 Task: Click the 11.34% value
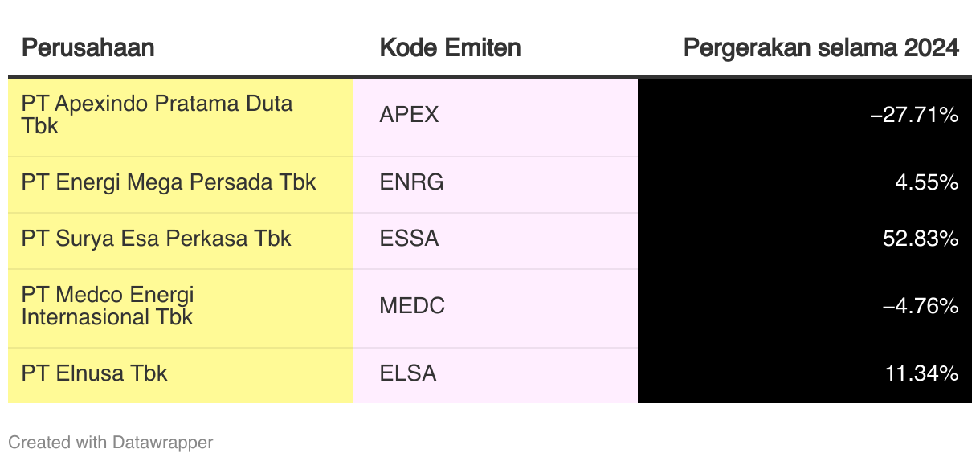pos(921,374)
